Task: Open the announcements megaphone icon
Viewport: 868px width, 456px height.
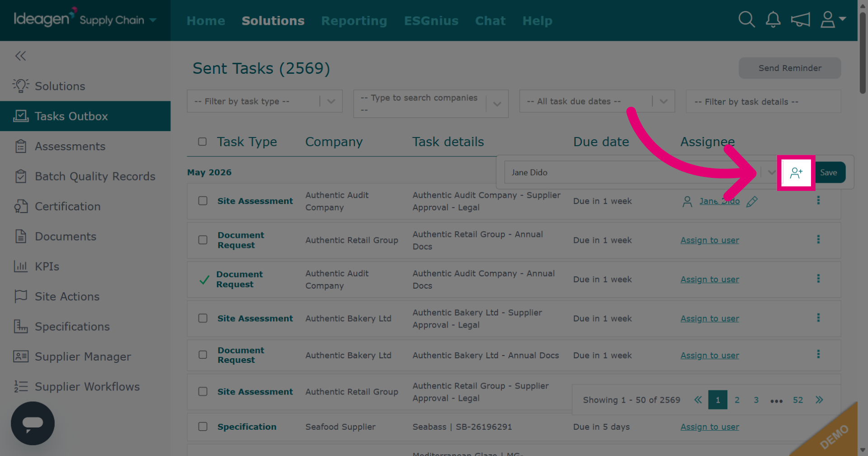Action: (800, 19)
